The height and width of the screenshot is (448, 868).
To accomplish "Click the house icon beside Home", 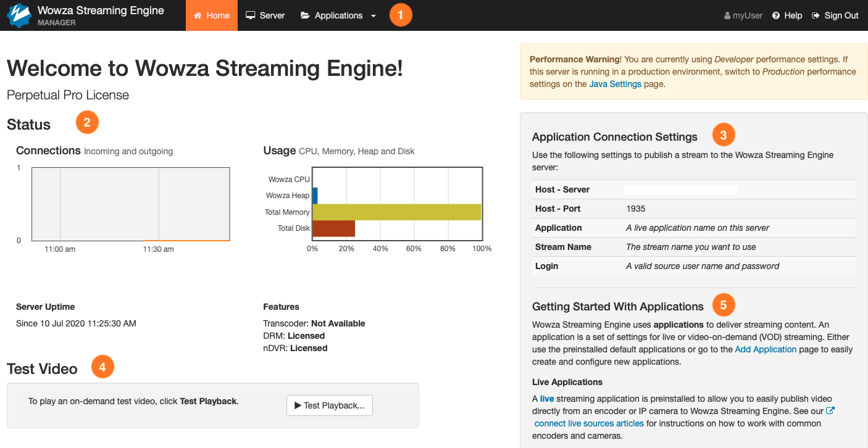I will click(198, 15).
